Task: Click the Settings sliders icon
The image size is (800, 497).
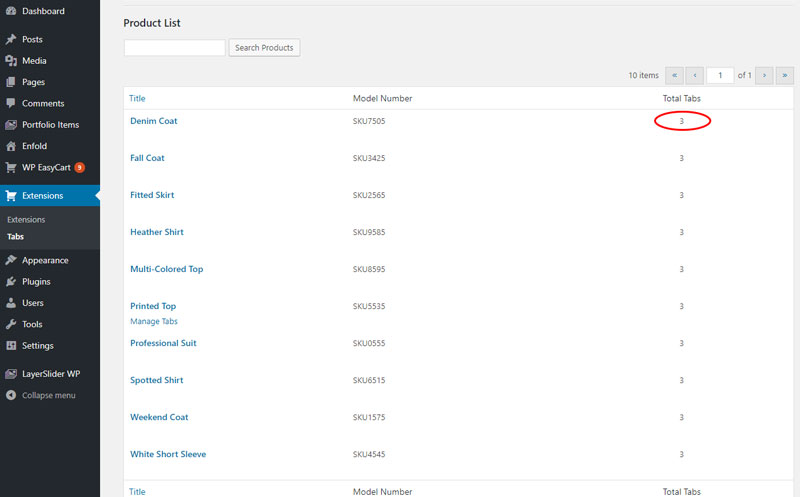Action: pos(11,345)
